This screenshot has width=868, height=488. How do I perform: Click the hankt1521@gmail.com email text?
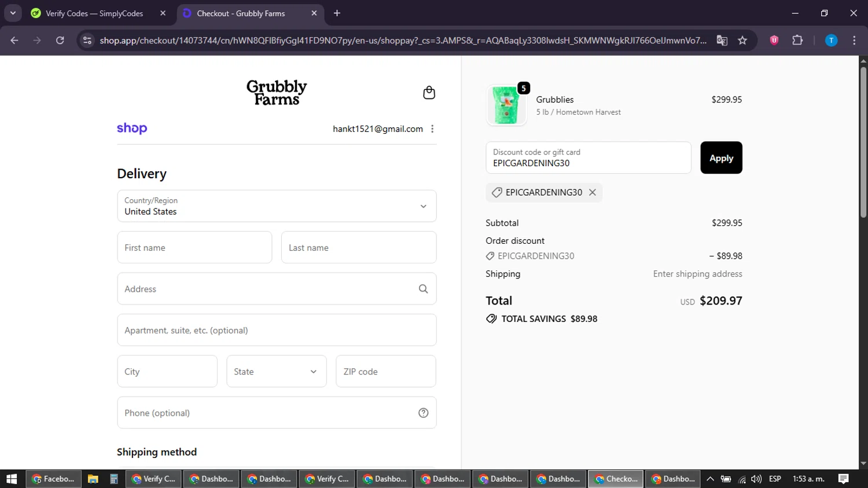[x=378, y=129]
